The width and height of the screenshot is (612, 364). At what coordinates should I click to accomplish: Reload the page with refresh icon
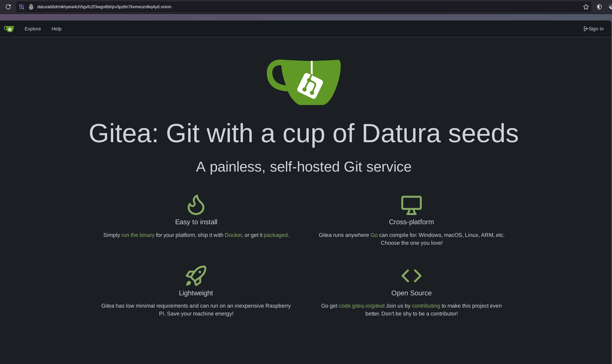[8, 7]
